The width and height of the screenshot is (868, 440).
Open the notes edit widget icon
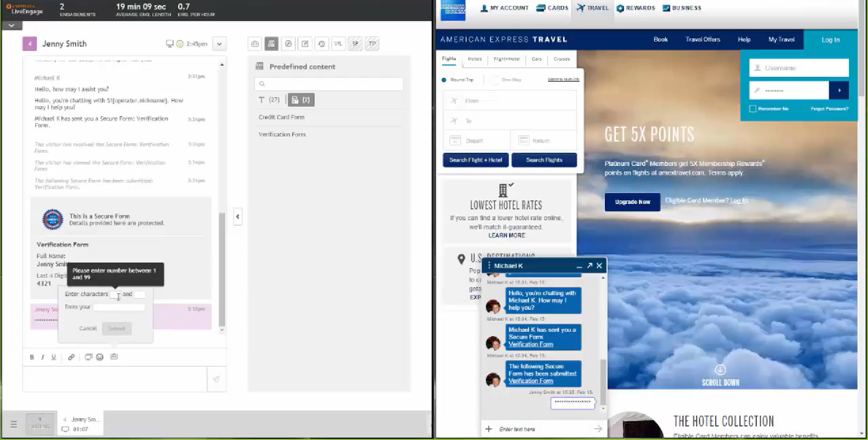pos(305,44)
